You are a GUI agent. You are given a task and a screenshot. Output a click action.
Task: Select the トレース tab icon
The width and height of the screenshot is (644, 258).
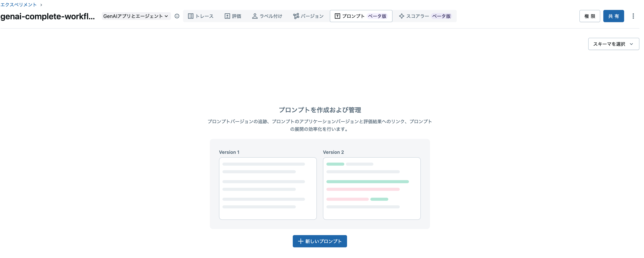(x=191, y=16)
